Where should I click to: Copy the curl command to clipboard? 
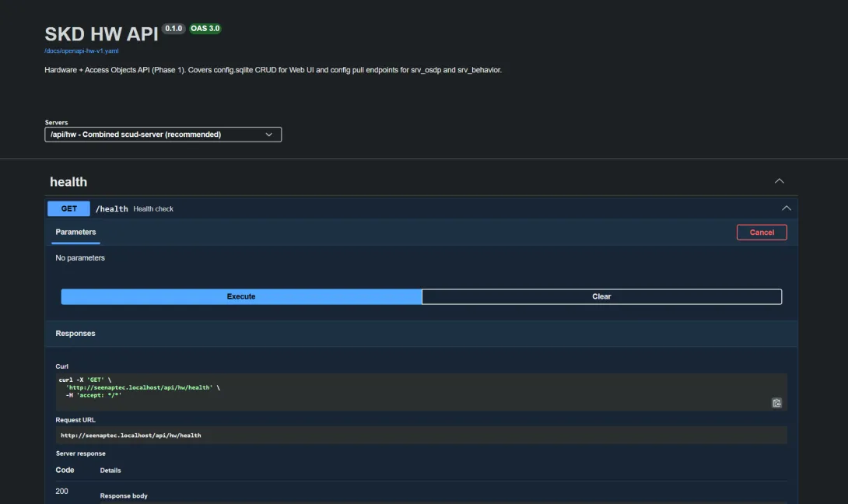pos(776,403)
